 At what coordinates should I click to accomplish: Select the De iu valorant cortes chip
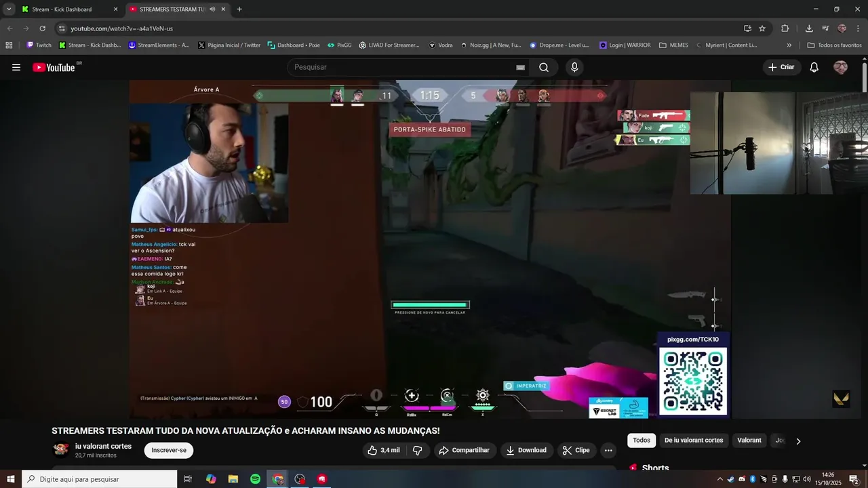(694, 441)
